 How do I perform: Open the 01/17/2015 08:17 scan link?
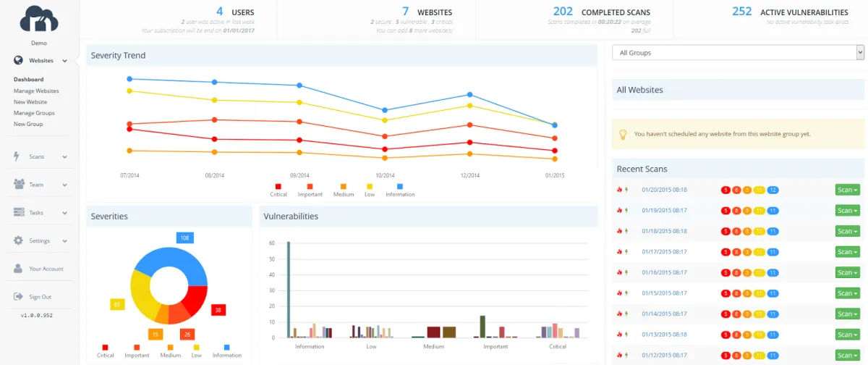point(664,252)
